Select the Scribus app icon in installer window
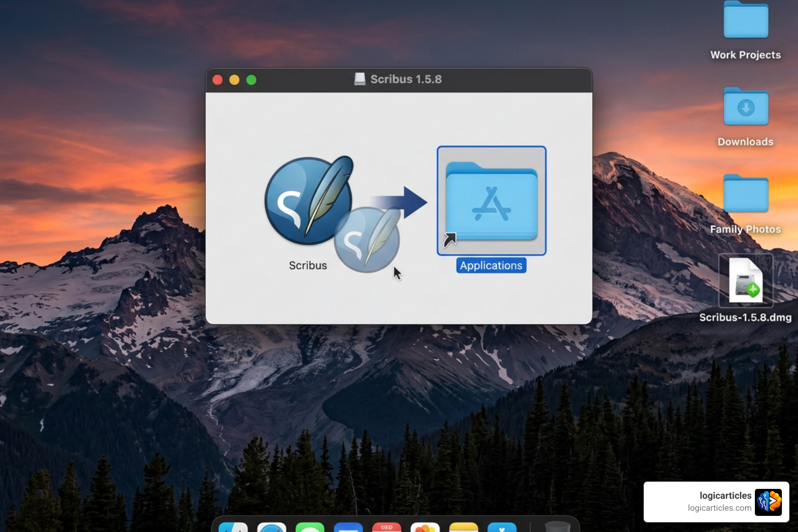 point(309,201)
